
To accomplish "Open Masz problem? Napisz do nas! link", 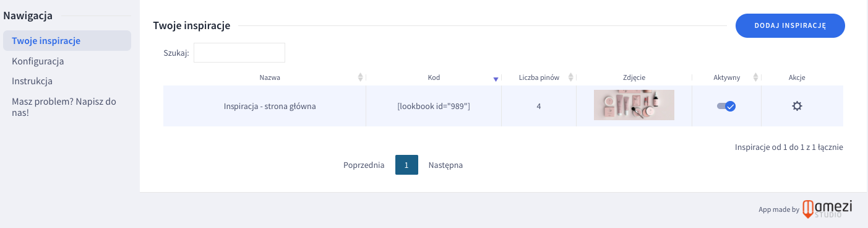I will click(64, 107).
